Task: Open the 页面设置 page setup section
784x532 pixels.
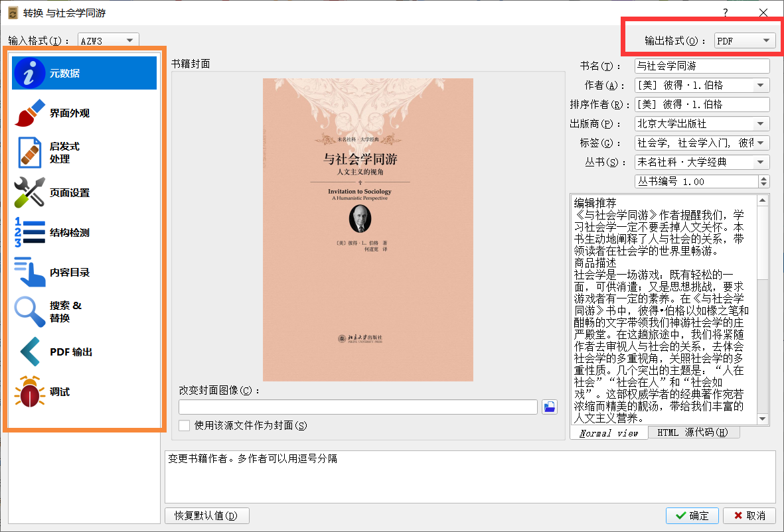Action: point(84,192)
